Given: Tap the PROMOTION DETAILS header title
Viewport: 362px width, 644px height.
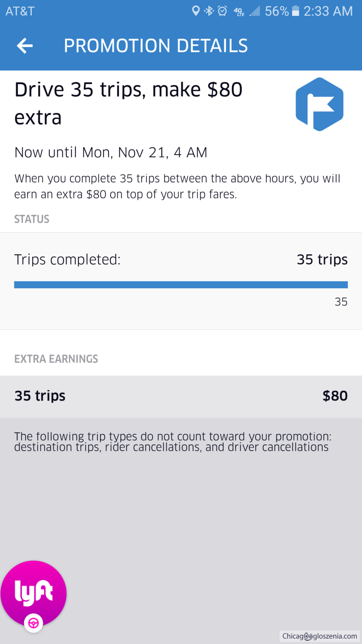Looking at the screenshot, I should click(156, 46).
